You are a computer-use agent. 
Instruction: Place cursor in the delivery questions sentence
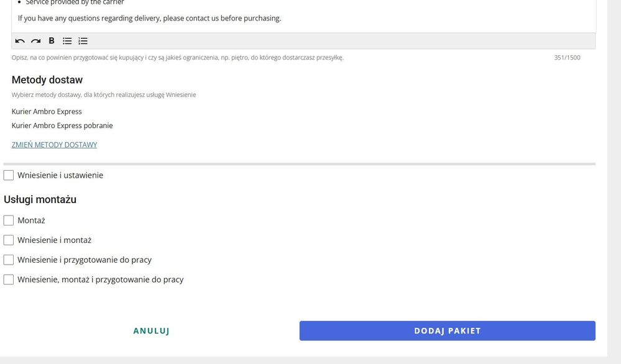pos(149,18)
